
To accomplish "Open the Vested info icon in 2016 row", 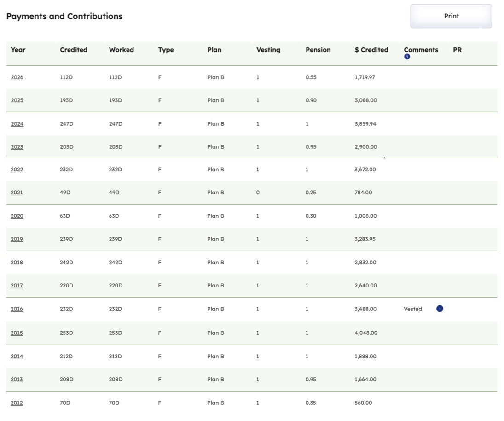I will tap(440, 309).
